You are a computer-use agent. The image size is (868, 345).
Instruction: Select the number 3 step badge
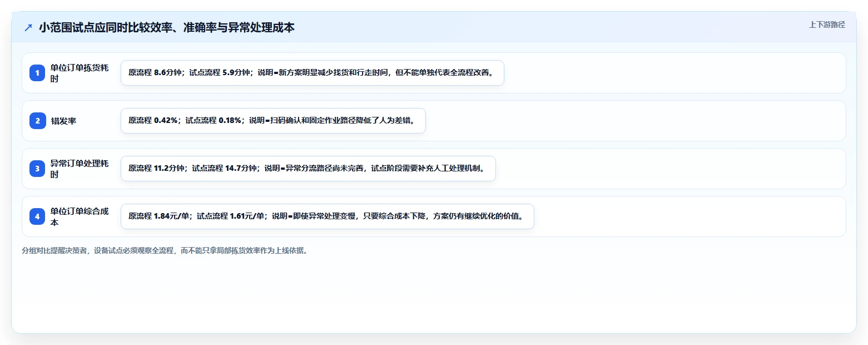pyautogui.click(x=37, y=169)
